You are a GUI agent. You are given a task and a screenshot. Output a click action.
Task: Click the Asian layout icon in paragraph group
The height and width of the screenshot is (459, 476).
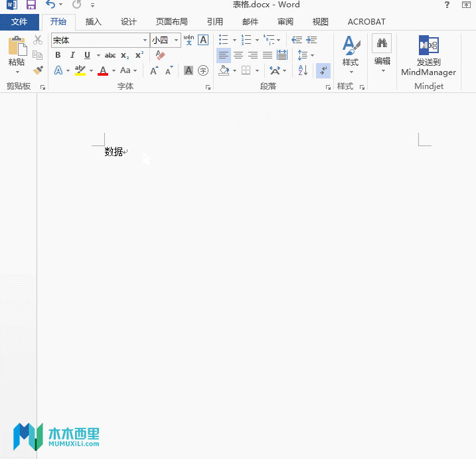click(275, 70)
